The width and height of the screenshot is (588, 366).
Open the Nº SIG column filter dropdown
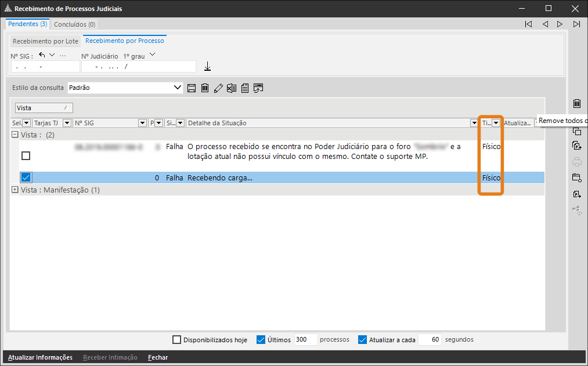tap(142, 123)
